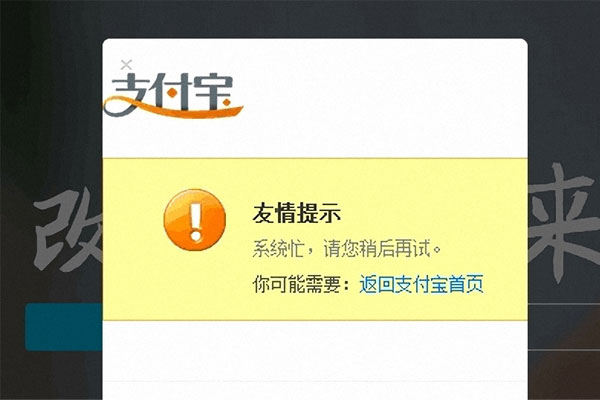This screenshot has width=600, height=400.
Task: Click the dark background above the dialog
Action: click(300, 18)
